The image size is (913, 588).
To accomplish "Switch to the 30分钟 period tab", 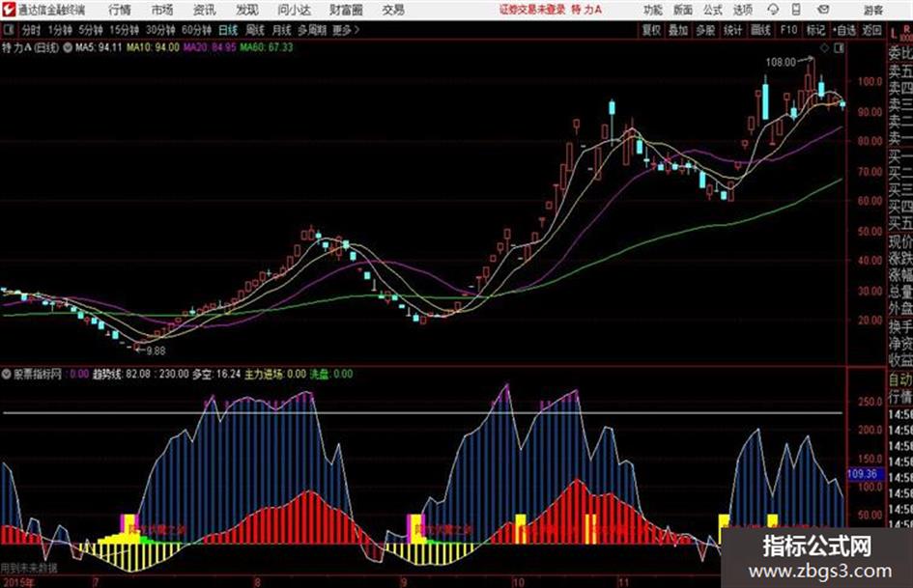I will (x=160, y=30).
